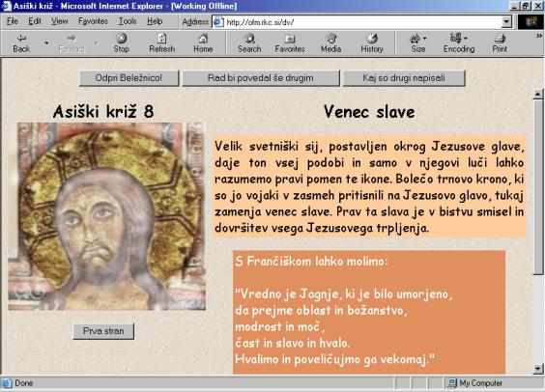Open the Media pane
The width and height of the screenshot is (545, 392).
point(330,43)
